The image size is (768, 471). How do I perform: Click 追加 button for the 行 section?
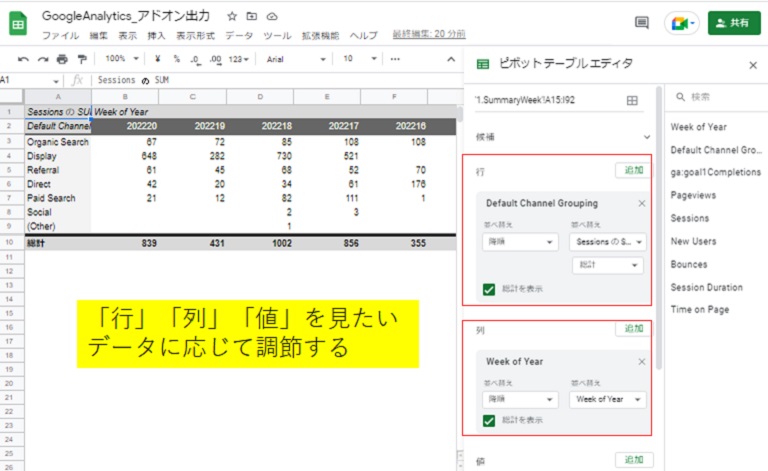tap(632, 170)
